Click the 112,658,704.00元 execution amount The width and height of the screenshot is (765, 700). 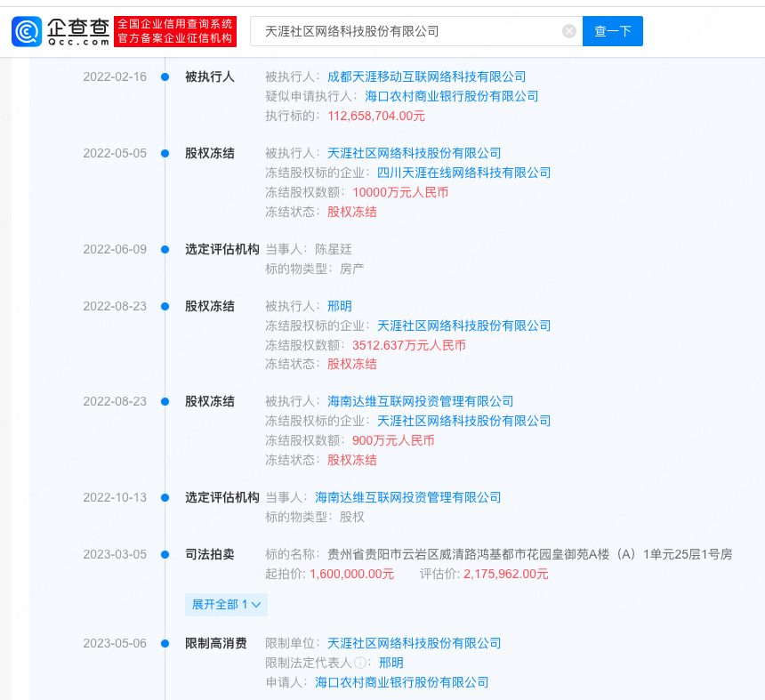point(376,117)
